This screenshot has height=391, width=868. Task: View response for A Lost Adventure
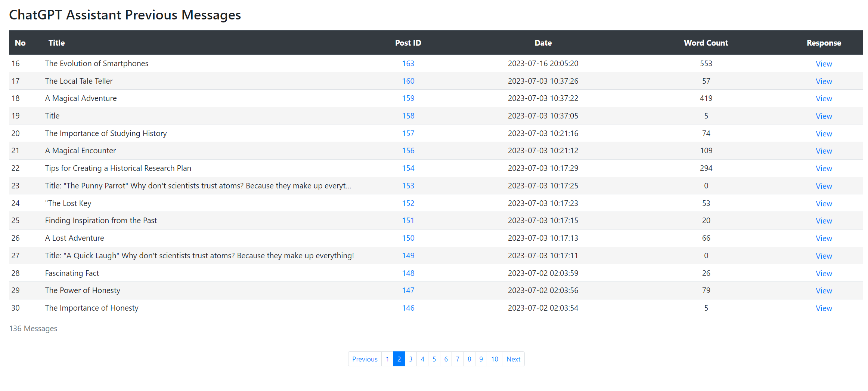click(824, 238)
